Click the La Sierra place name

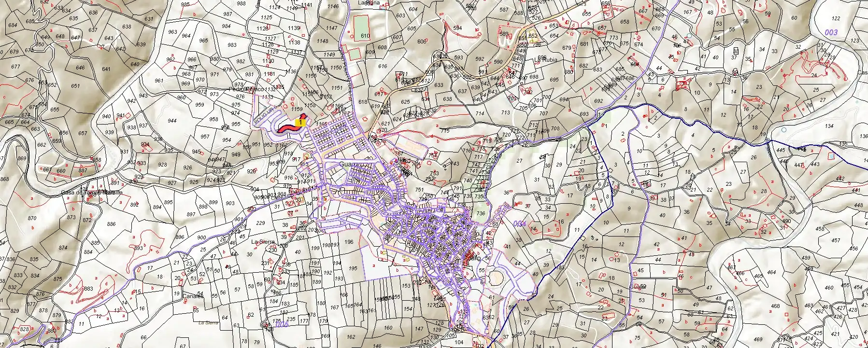pyautogui.click(x=263, y=242)
